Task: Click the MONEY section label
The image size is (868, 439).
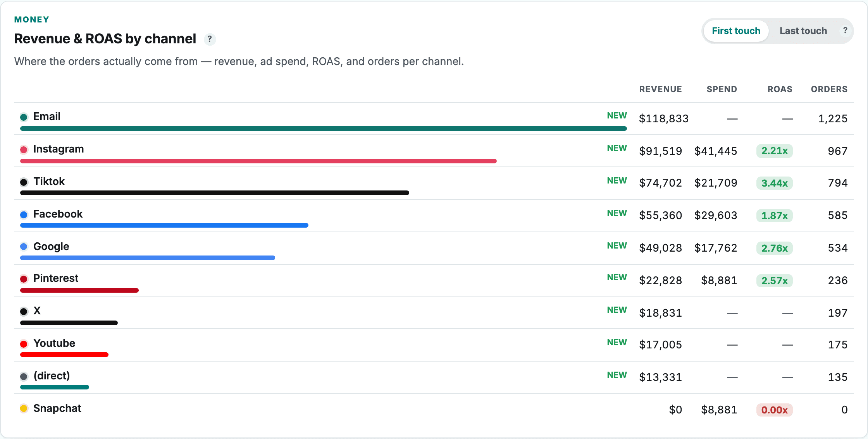Action: [x=32, y=20]
